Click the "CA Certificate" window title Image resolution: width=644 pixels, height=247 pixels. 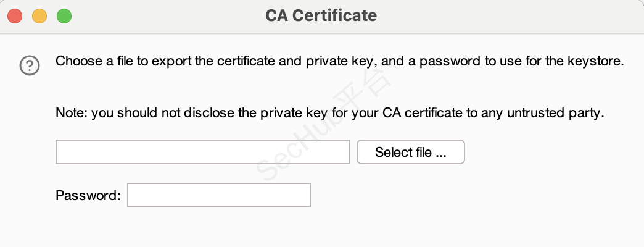[x=321, y=15]
